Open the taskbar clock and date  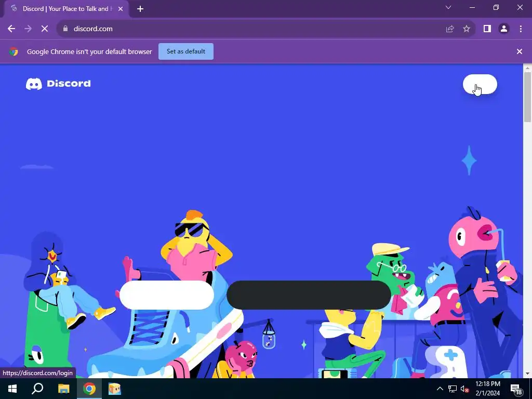487,389
